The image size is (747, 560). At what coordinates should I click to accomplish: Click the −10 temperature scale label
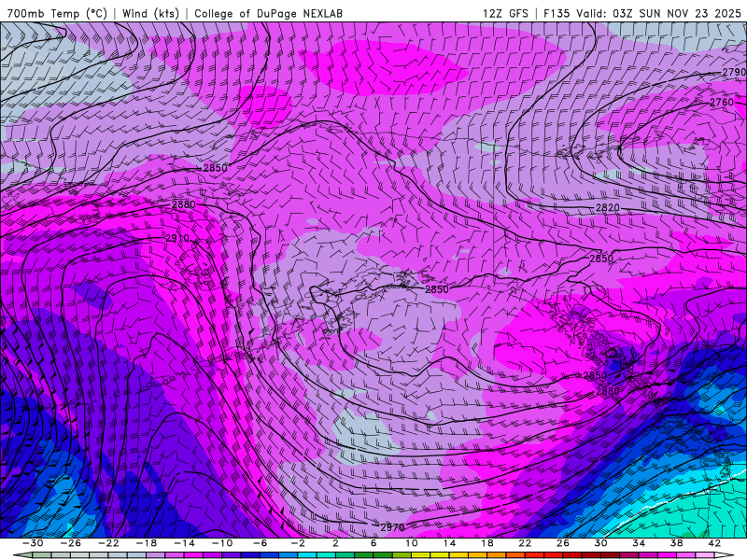[x=222, y=543]
